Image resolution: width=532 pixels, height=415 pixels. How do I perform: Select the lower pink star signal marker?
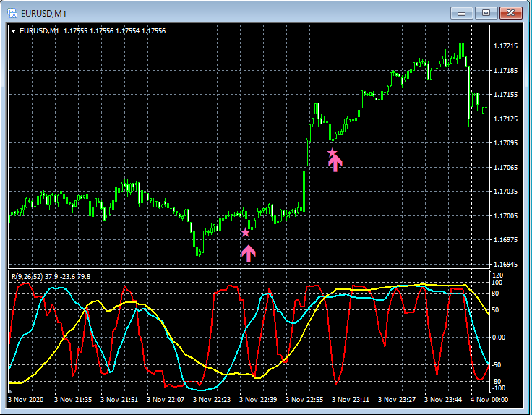coord(245,232)
